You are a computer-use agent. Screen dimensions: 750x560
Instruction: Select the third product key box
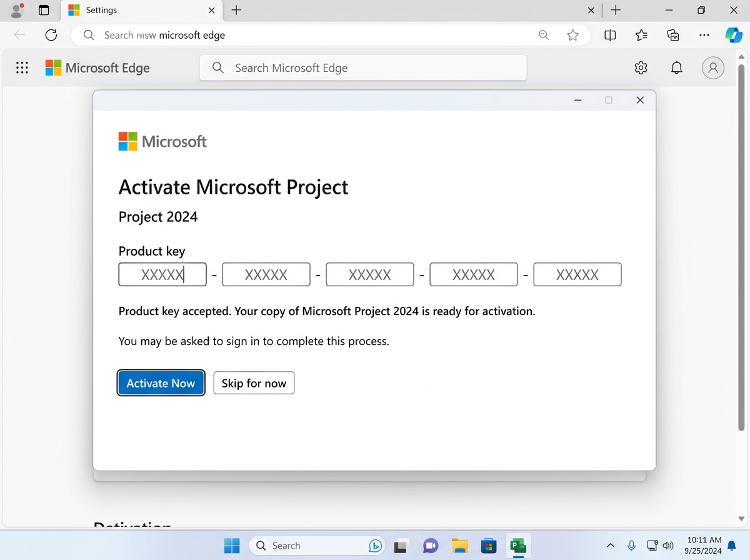coord(370,274)
